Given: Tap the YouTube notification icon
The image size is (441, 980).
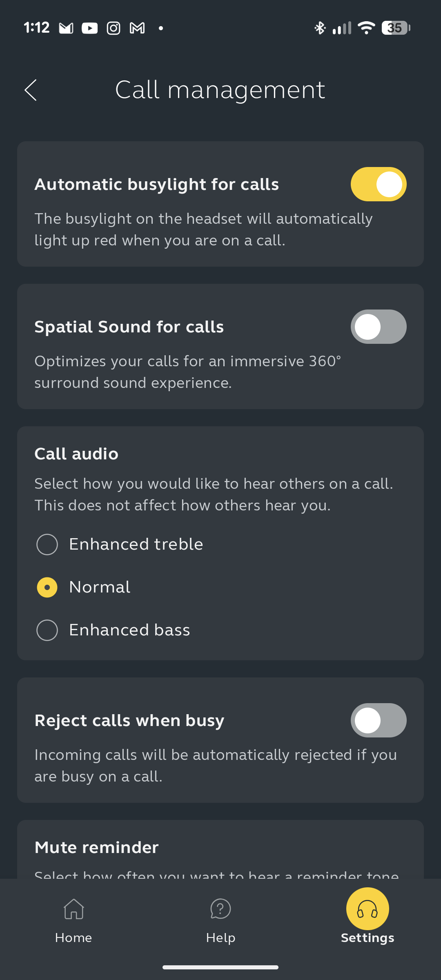Looking at the screenshot, I should [x=89, y=28].
